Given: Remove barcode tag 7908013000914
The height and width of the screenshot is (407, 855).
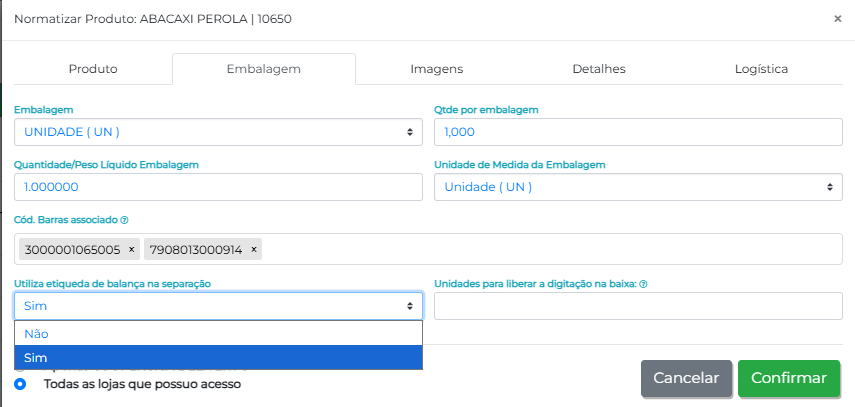Looking at the screenshot, I should 254,249.
